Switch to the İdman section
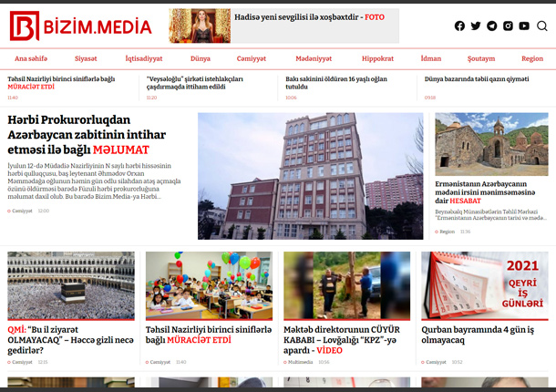Viewport: 556px width, 392px height. [x=431, y=58]
